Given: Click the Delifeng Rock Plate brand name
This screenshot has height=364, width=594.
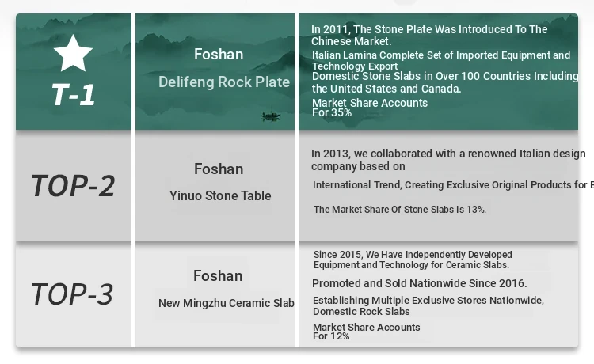Looking at the screenshot, I should [224, 82].
